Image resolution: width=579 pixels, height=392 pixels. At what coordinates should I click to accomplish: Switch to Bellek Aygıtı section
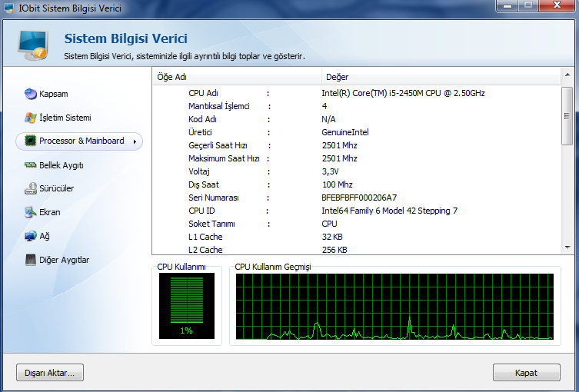[x=62, y=165]
